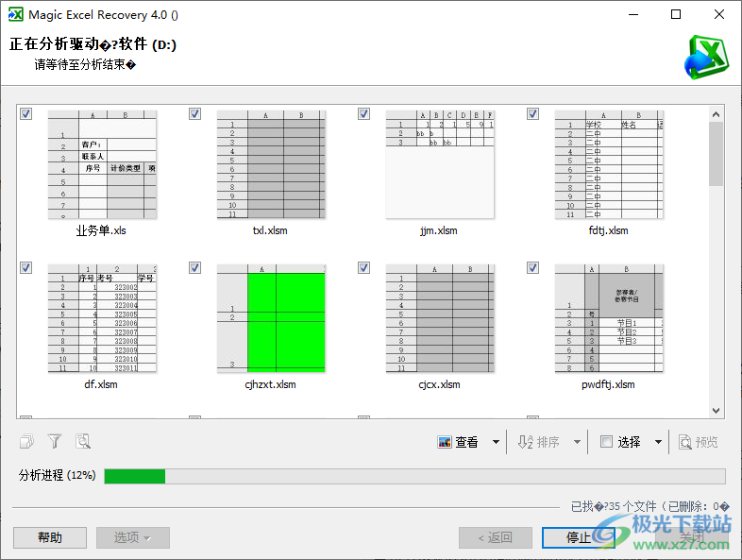Click the 帮助 help button
This screenshot has width=742, height=560.
coord(50,537)
